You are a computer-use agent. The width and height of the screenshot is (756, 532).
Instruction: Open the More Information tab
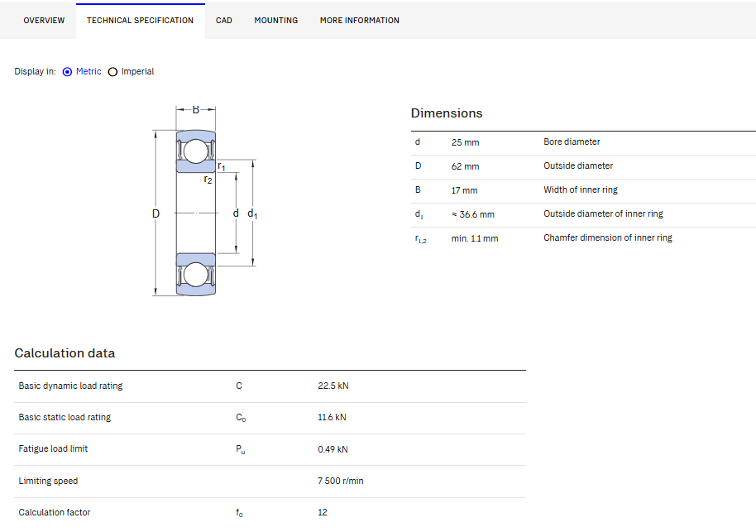[x=360, y=20]
